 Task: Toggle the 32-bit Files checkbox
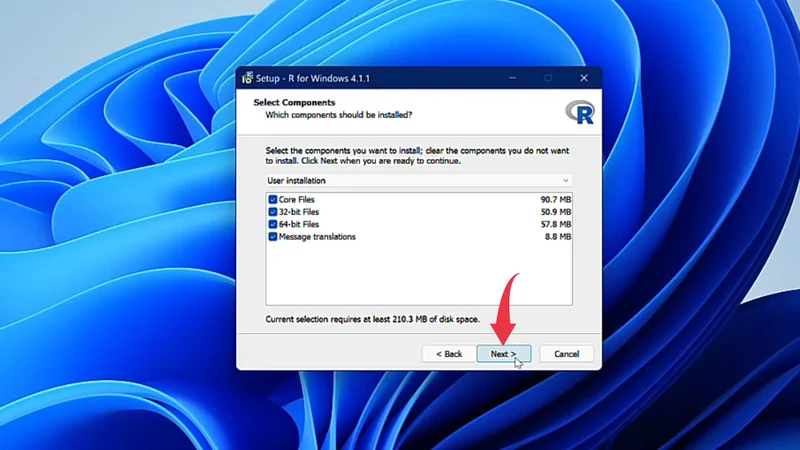(273, 212)
